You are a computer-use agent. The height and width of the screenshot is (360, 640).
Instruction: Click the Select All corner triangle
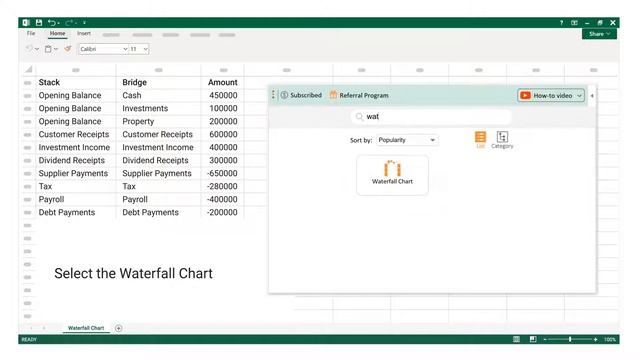(29, 69)
